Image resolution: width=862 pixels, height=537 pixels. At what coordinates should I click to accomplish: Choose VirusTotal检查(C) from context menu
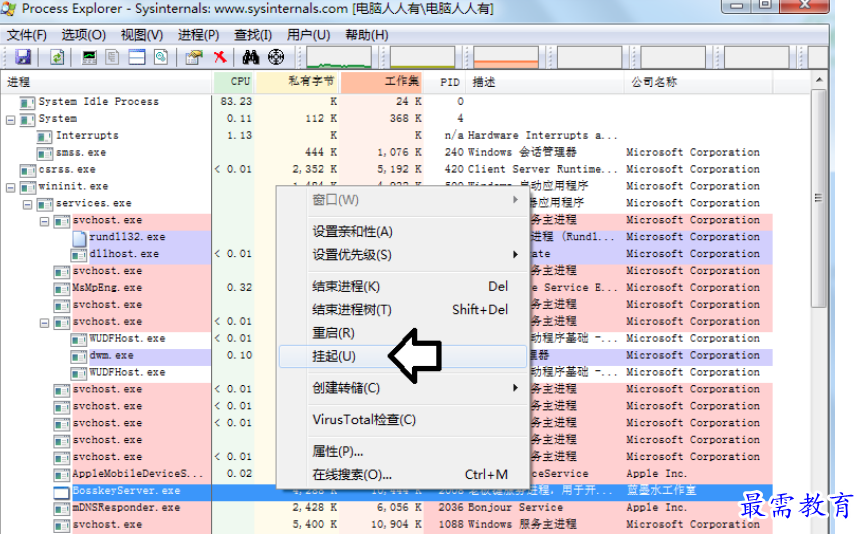pos(402,420)
